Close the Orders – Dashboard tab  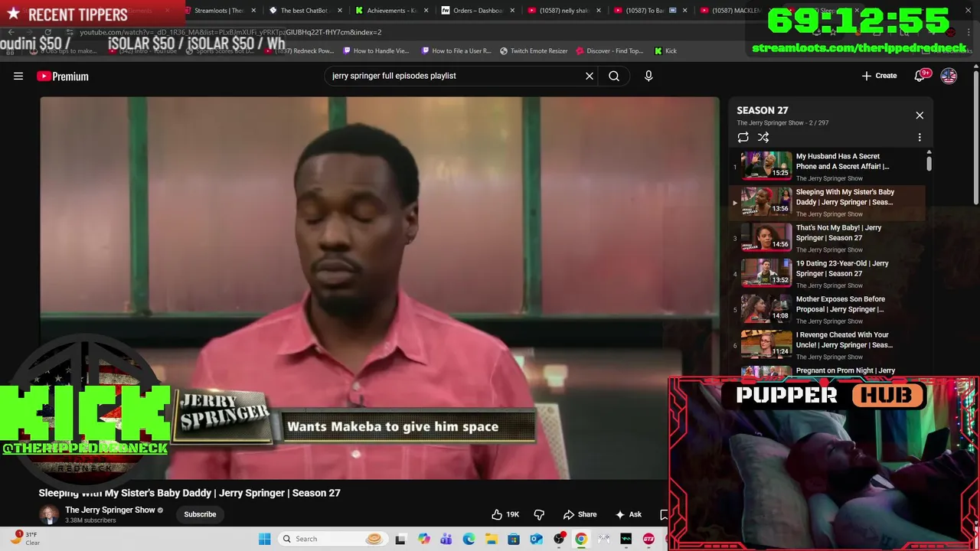click(512, 11)
